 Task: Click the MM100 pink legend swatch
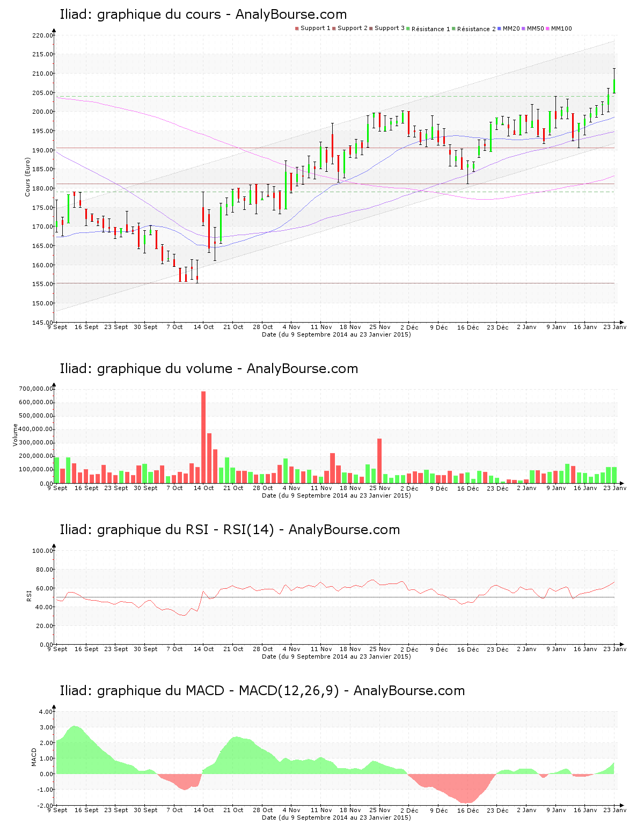(548, 28)
